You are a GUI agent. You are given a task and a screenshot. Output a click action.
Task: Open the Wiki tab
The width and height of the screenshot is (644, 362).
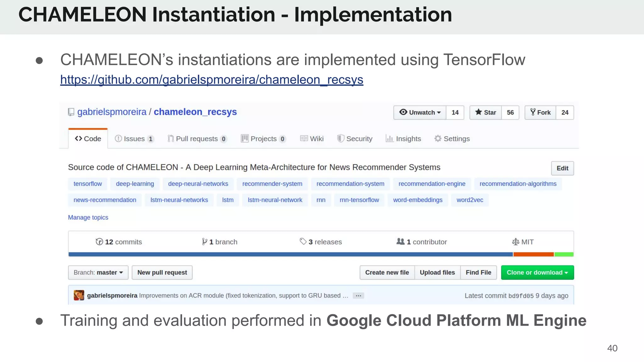312,139
